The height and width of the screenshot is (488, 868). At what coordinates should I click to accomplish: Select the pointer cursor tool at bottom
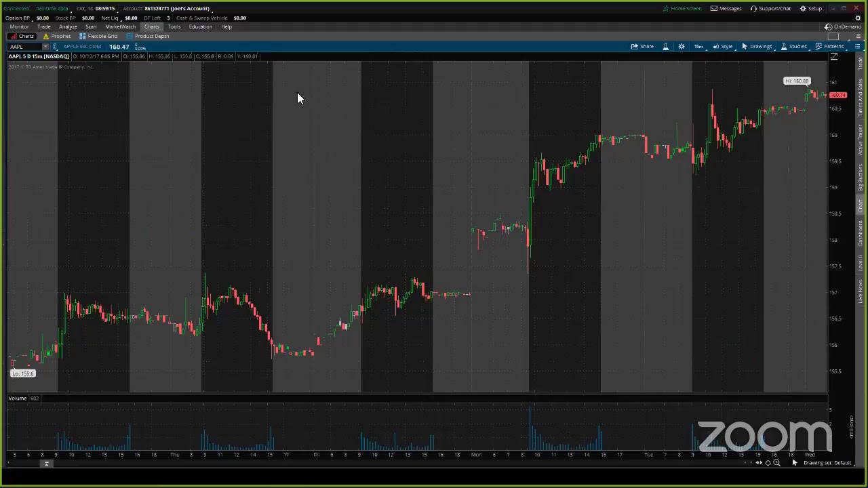click(x=795, y=463)
